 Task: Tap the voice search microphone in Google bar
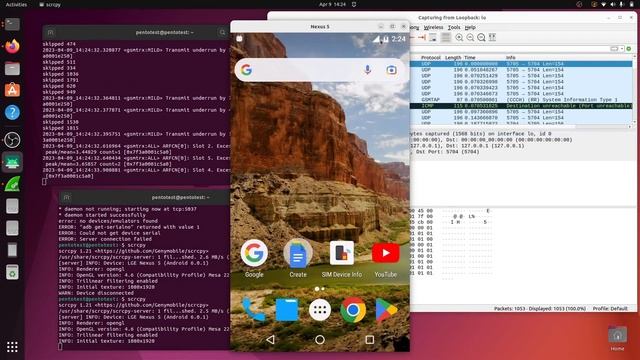(x=367, y=70)
